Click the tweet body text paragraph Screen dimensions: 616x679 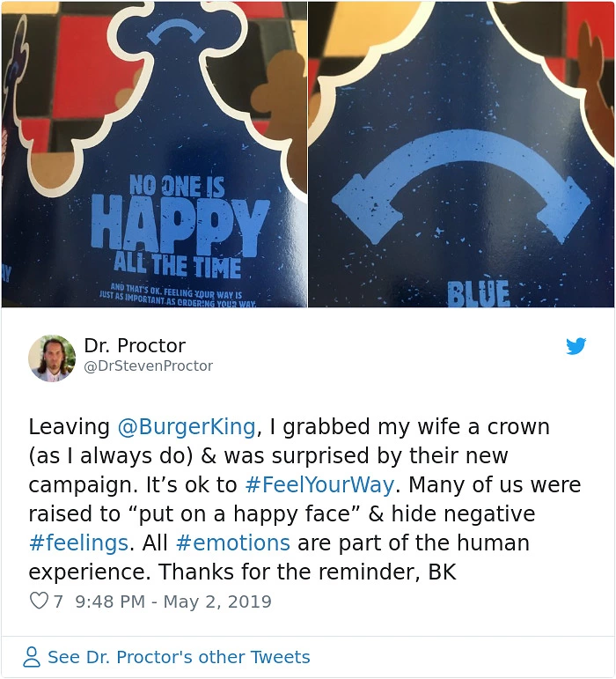(x=304, y=499)
